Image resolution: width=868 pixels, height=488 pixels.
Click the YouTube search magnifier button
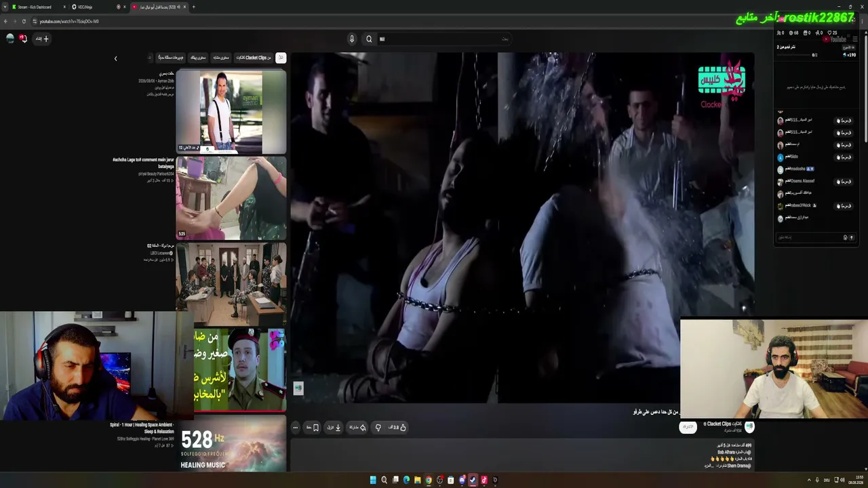pyautogui.click(x=369, y=39)
